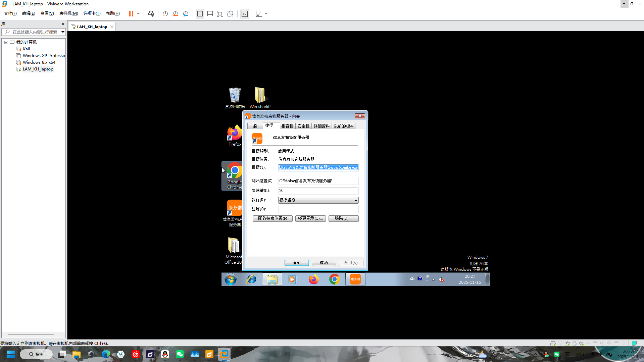The width and height of the screenshot is (644, 362).
Task: Open the Snapshot Manager
Action: tap(186, 14)
